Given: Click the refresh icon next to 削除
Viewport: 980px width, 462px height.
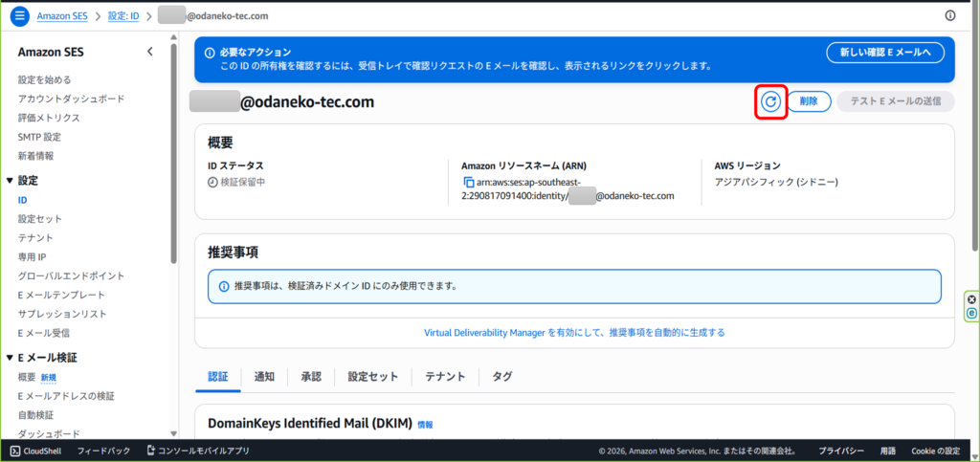Looking at the screenshot, I should coord(770,101).
